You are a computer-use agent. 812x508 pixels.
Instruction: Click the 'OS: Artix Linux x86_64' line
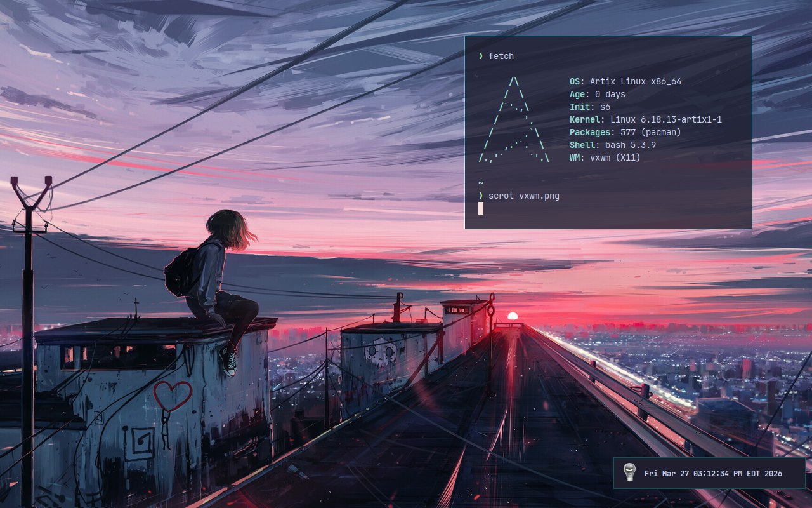pyautogui.click(x=625, y=82)
